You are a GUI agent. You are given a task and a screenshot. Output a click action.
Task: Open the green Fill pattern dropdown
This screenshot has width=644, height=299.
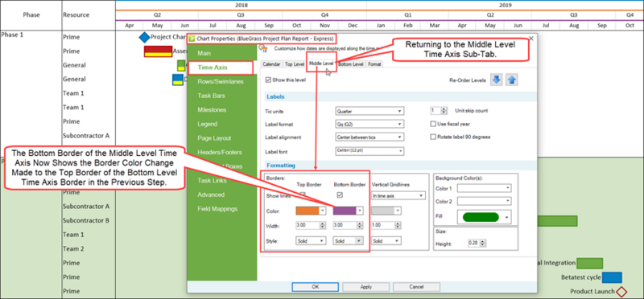click(x=485, y=216)
